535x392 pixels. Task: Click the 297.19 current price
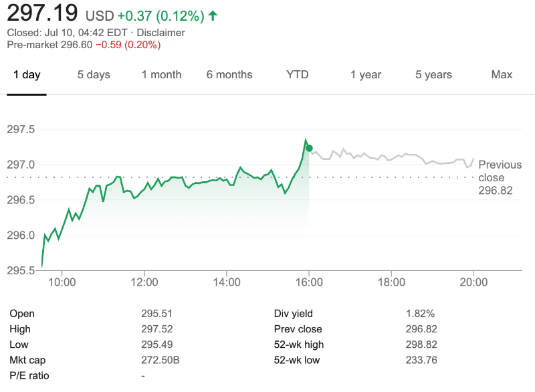point(42,13)
